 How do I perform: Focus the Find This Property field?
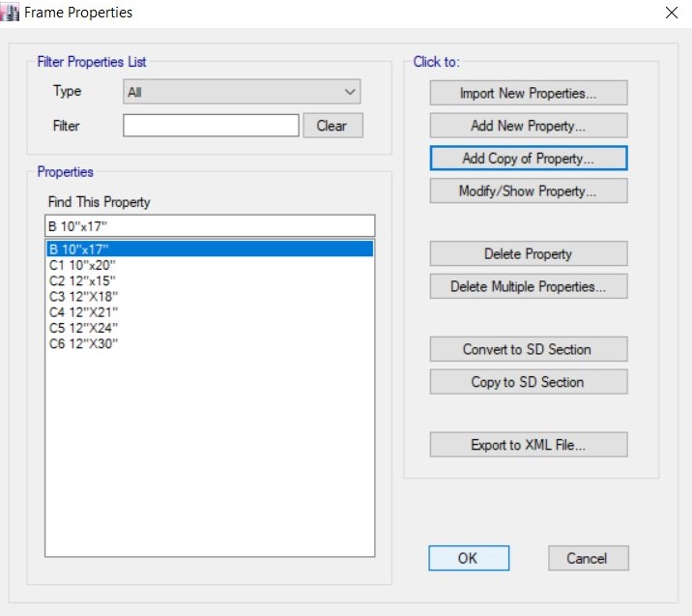pyautogui.click(x=209, y=225)
